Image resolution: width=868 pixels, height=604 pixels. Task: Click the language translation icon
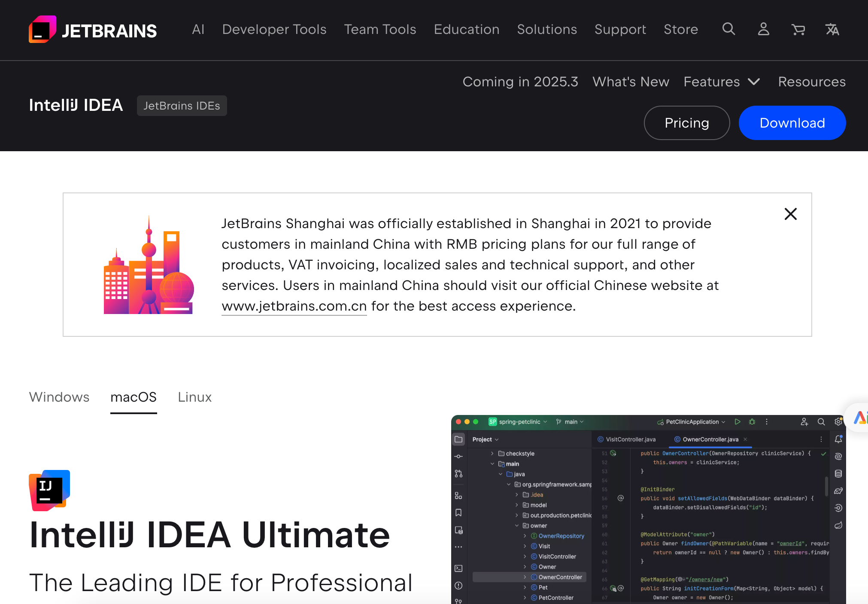832,29
